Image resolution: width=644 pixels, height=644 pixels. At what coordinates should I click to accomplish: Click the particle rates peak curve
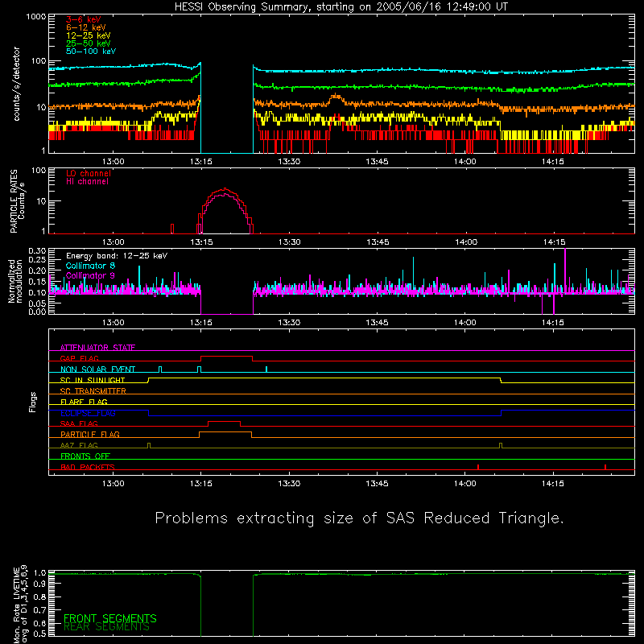[225, 189]
